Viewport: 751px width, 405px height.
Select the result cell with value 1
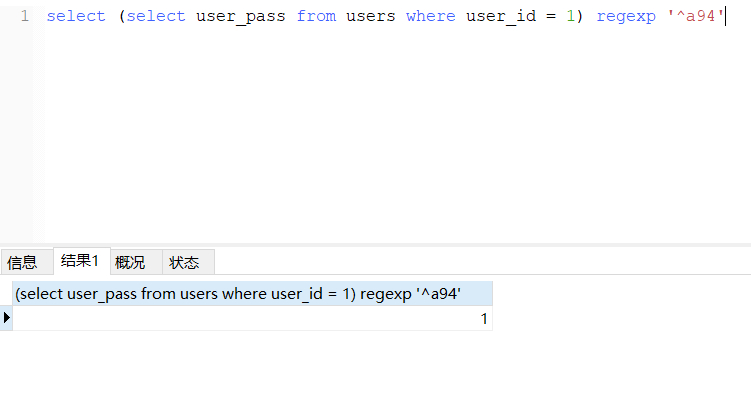tap(252, 318)
